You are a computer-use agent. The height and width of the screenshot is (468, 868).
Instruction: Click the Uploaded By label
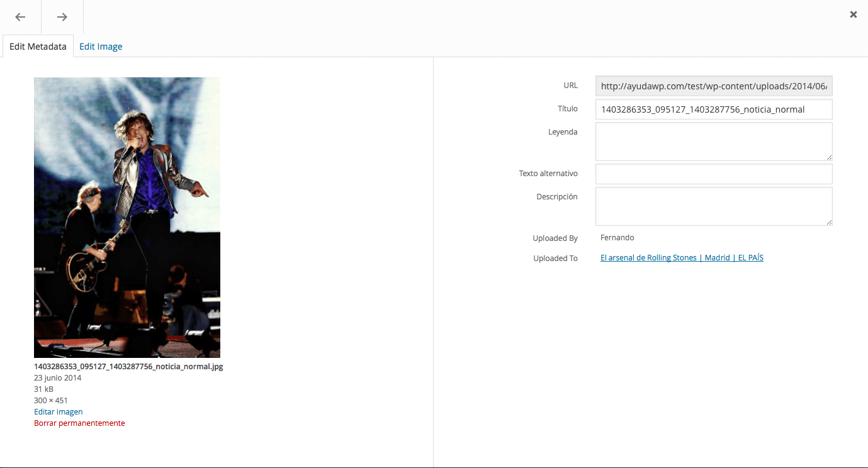555,238
